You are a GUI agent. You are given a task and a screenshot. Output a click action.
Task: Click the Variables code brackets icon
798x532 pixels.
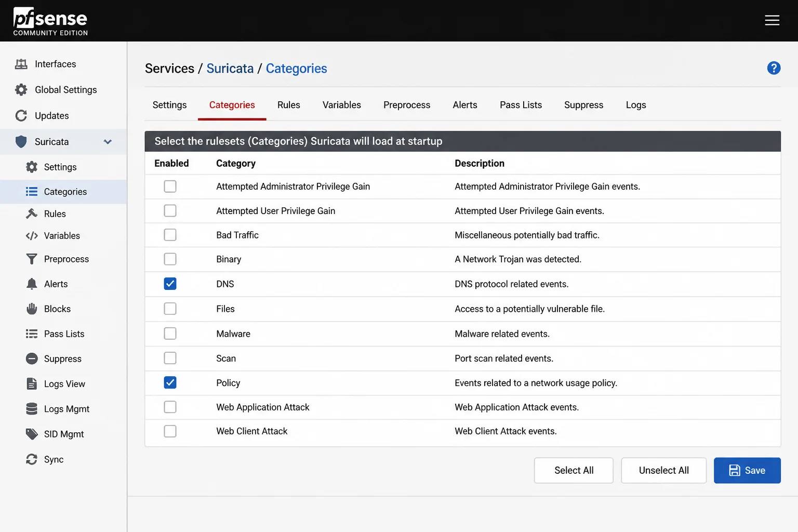(x=32, y=236)
